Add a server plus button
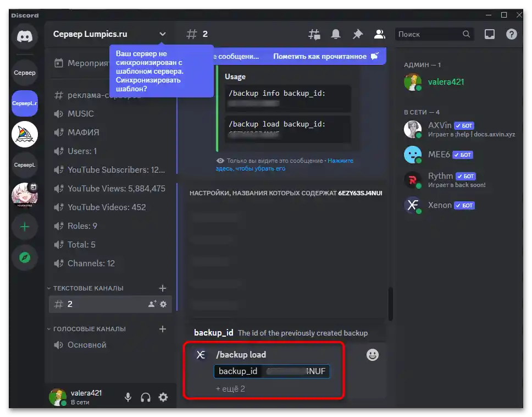The width and height of the screenshot is (532, 417). pyautogui.click(x=24, y=227)
